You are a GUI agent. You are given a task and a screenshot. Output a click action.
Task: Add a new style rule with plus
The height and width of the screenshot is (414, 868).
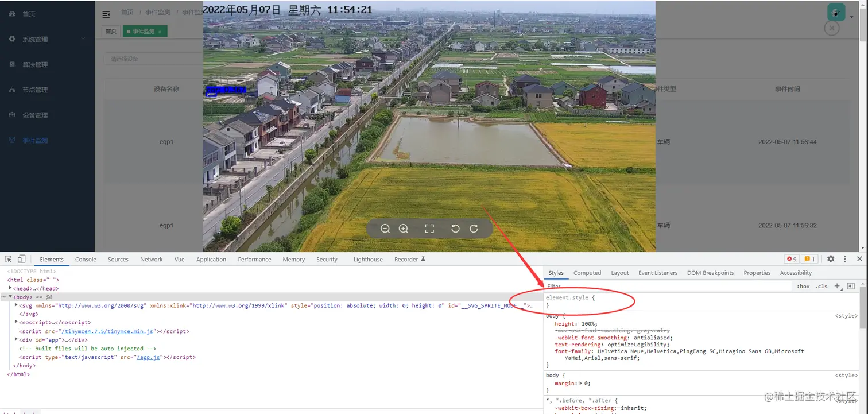pyautogui.click(x=837, y=285)
